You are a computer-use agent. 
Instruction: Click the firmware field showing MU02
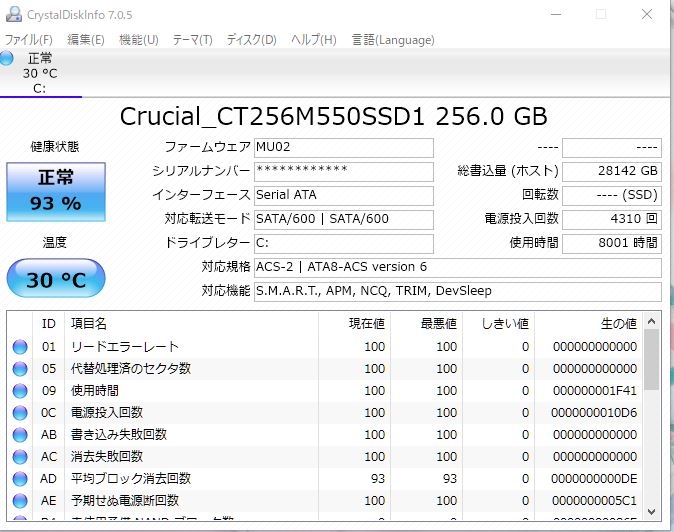pos(344,148)
